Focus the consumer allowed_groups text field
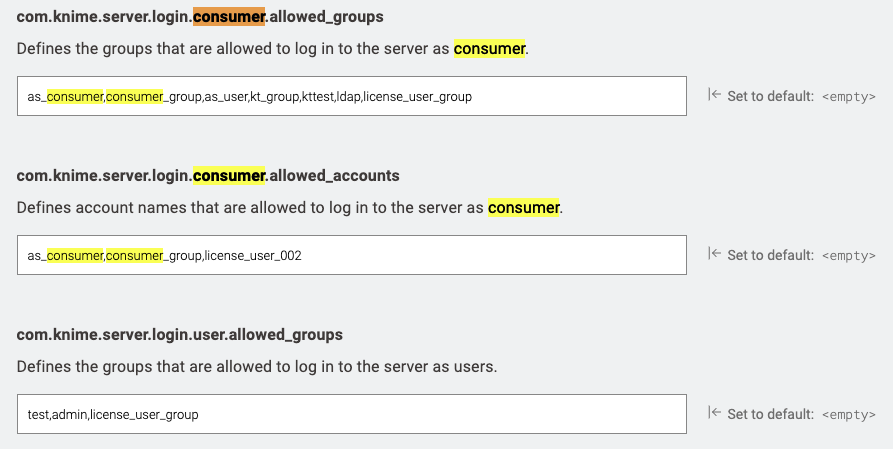 351,96
